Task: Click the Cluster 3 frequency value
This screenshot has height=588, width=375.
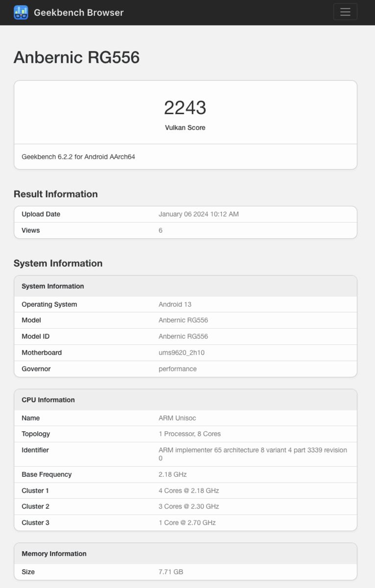Action: pos(187,523)
